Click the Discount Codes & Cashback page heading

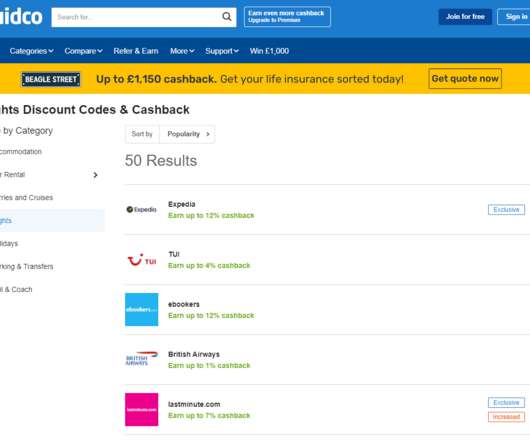[x=95, y=109]
